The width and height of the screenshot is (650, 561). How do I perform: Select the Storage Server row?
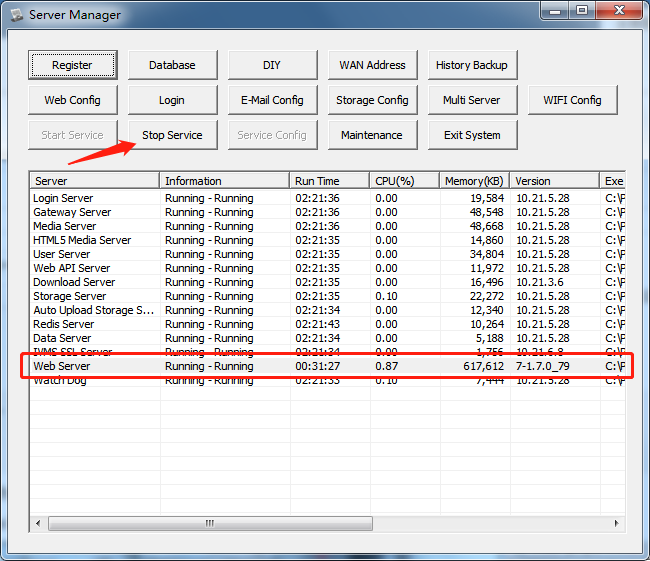[327, 296]
